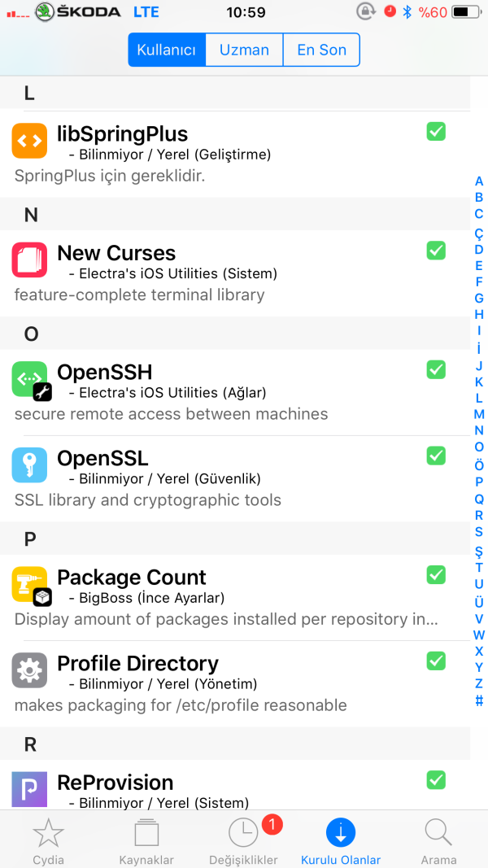Open the Kurulu Olanlar installed tab
The width and height of the screenshot is (488, 868).
pos(341,840)
